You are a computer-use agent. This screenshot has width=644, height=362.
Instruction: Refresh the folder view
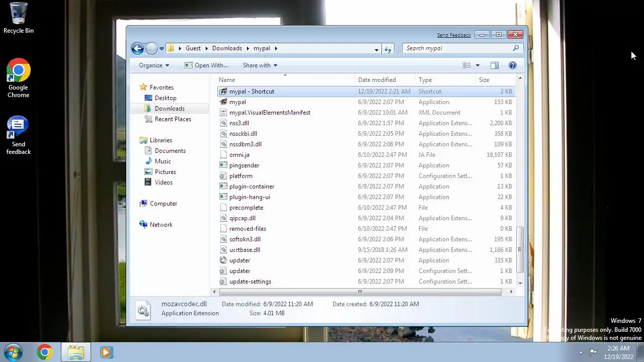click(x=388, y=49)
